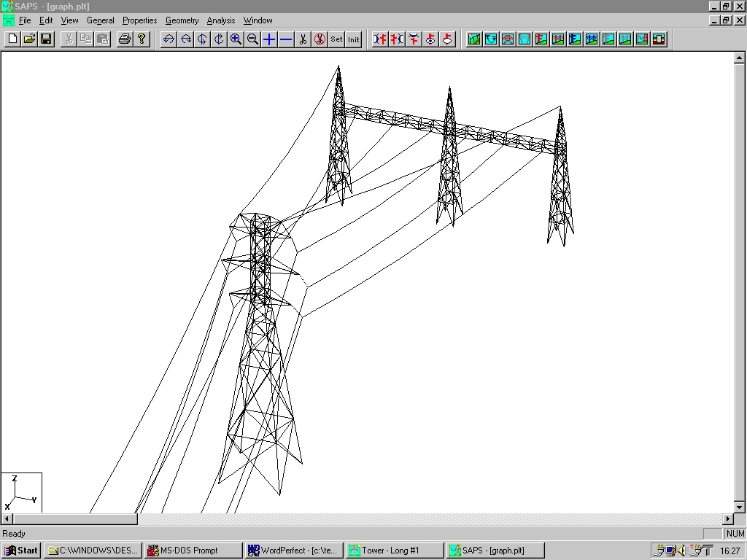Click the Help question mark icon
Image resolution: width=747 pixels, height=560 pixels.
click(x=142, y=39)
